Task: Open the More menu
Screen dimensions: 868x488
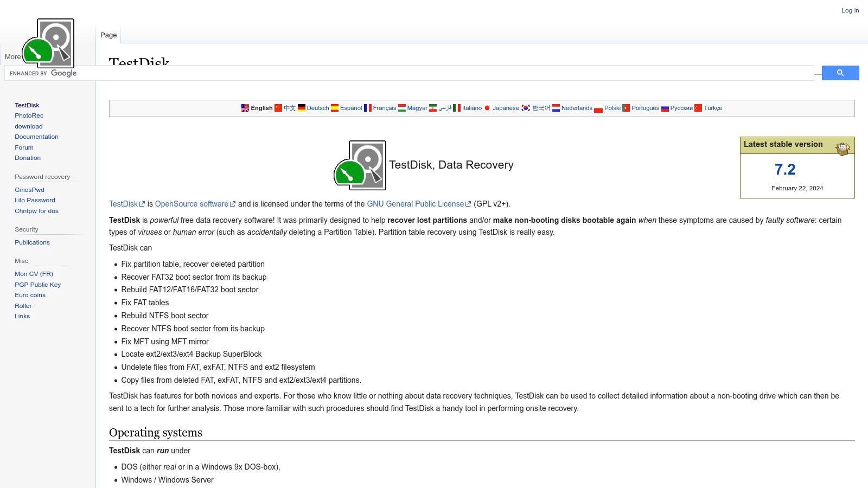Action: tap(12, 56)
